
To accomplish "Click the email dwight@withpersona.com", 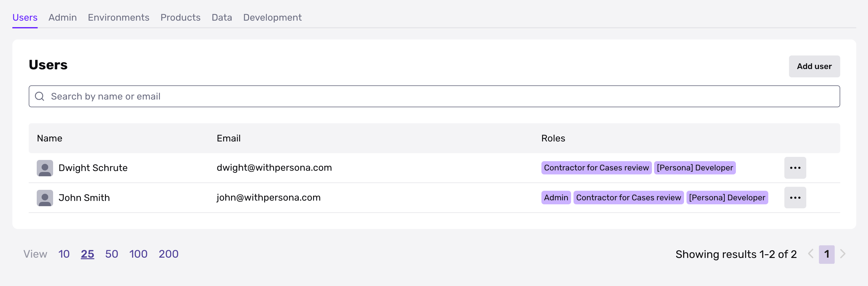I will [x=274, y=168].
